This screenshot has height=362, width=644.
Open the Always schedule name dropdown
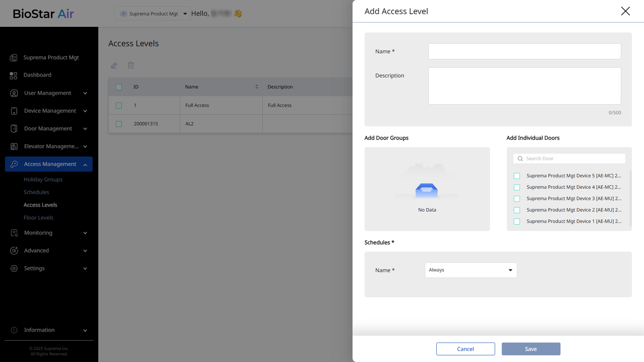click(x=471, y=270)
